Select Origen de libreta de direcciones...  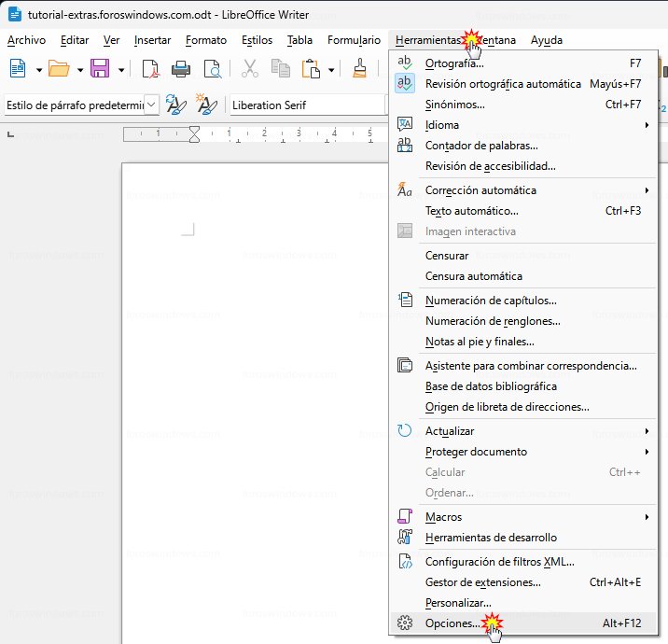click(x=522, y=407)
